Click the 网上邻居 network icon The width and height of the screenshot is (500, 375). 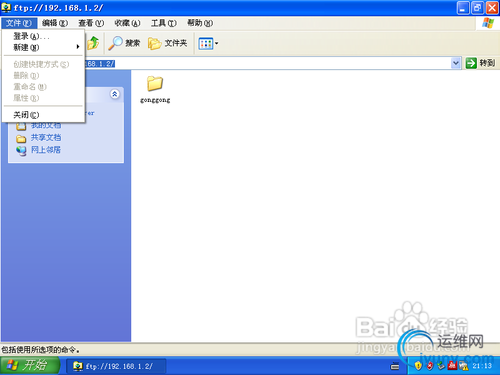21,151
